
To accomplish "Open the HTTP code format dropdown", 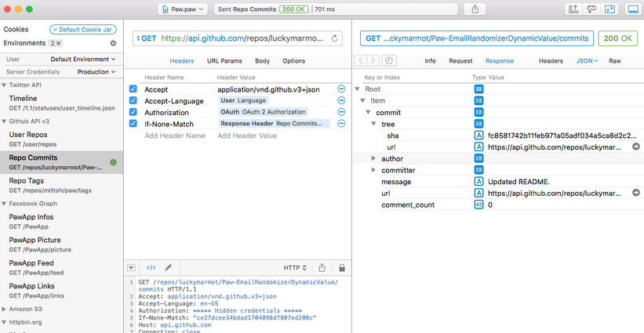I will (x=295, y=268).
